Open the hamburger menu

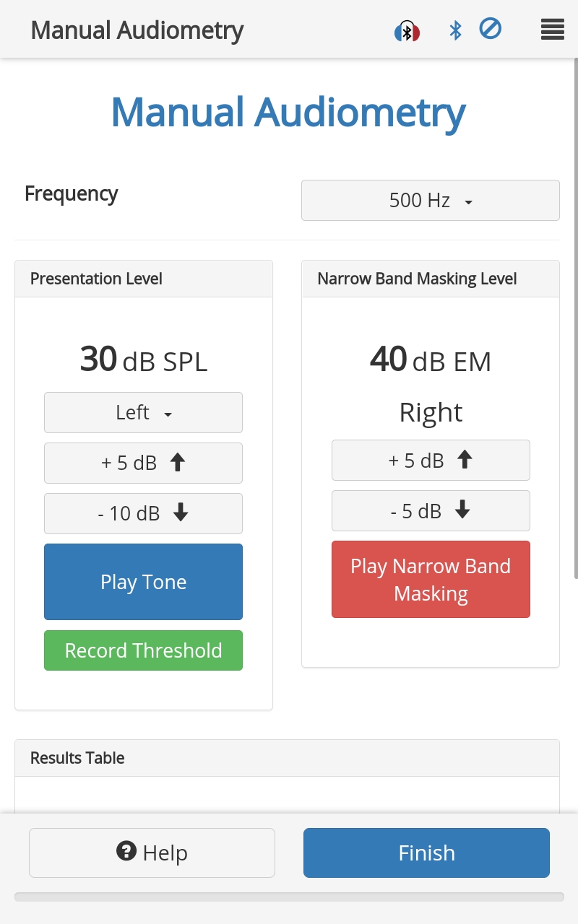point(552,30)
